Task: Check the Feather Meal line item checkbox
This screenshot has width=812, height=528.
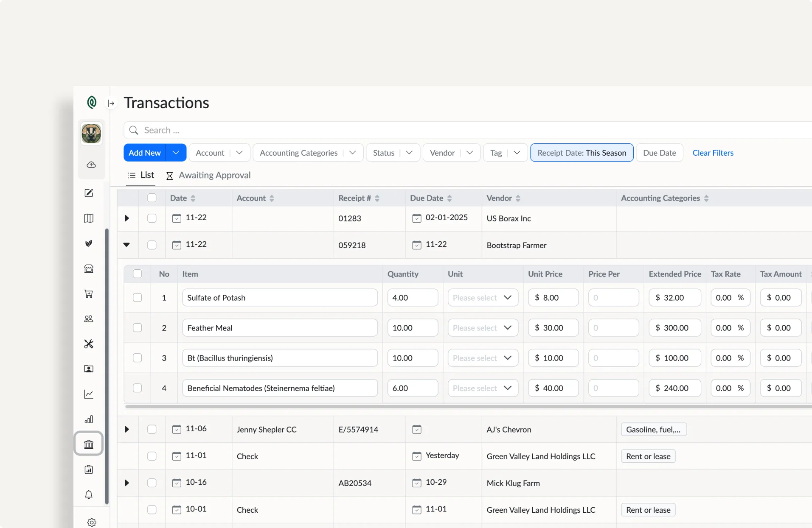Action: coord(137,327)
